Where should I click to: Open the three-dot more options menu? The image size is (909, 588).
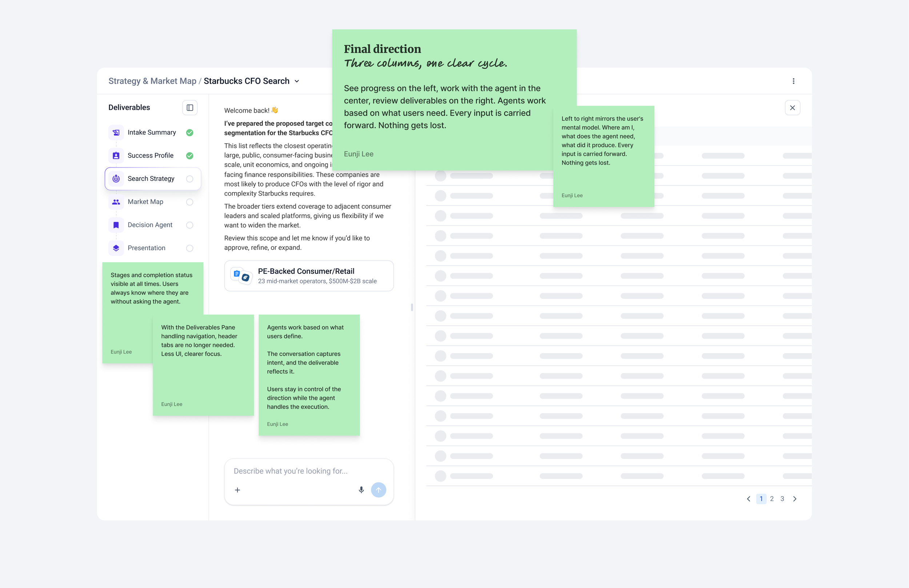(793, 81)
